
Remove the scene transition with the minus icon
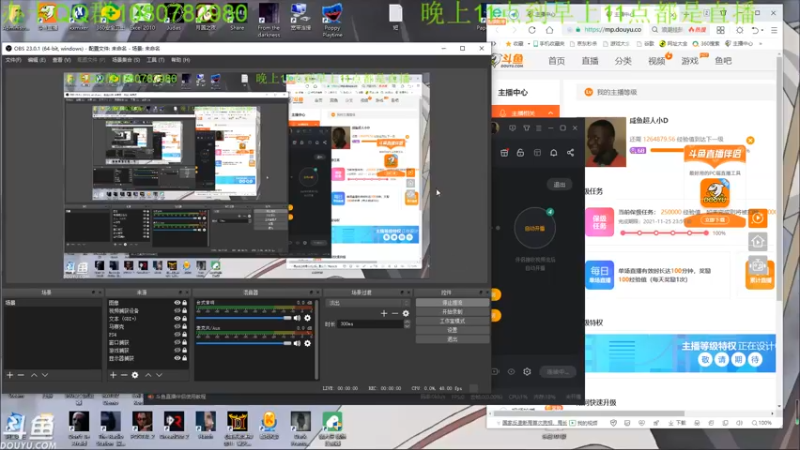pos(395,313)
